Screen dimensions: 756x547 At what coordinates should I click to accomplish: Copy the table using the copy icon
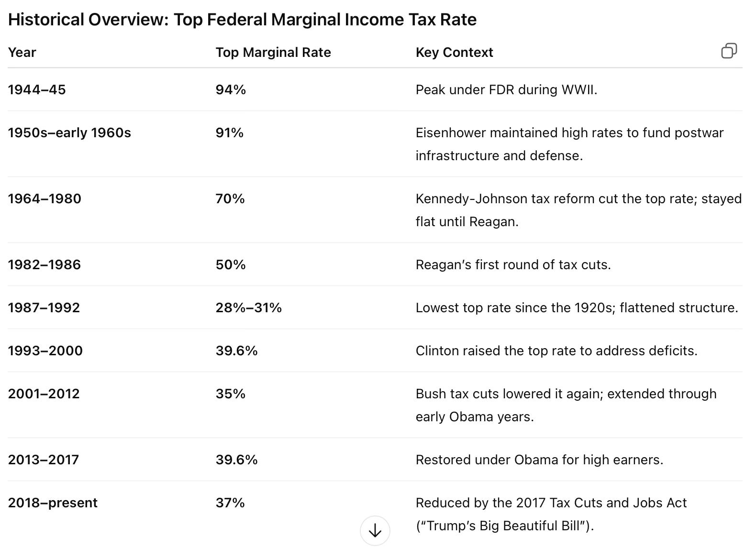(729, 51)
